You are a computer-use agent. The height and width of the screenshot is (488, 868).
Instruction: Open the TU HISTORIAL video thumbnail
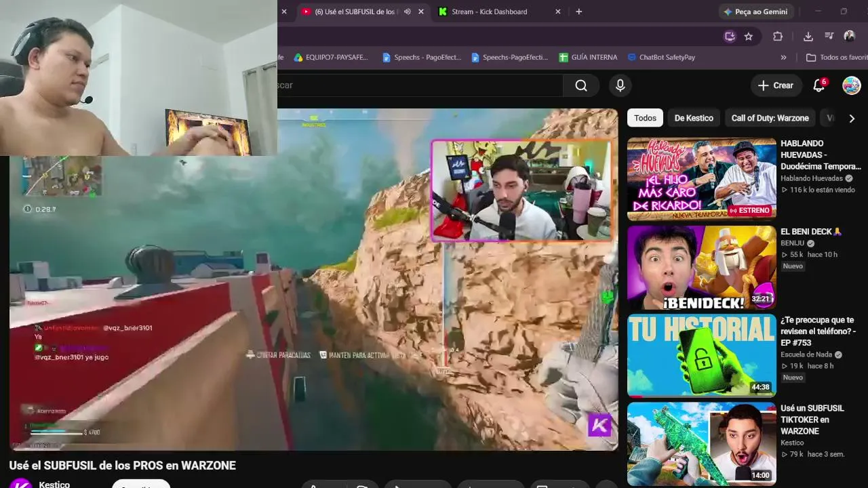pos(702,356)
